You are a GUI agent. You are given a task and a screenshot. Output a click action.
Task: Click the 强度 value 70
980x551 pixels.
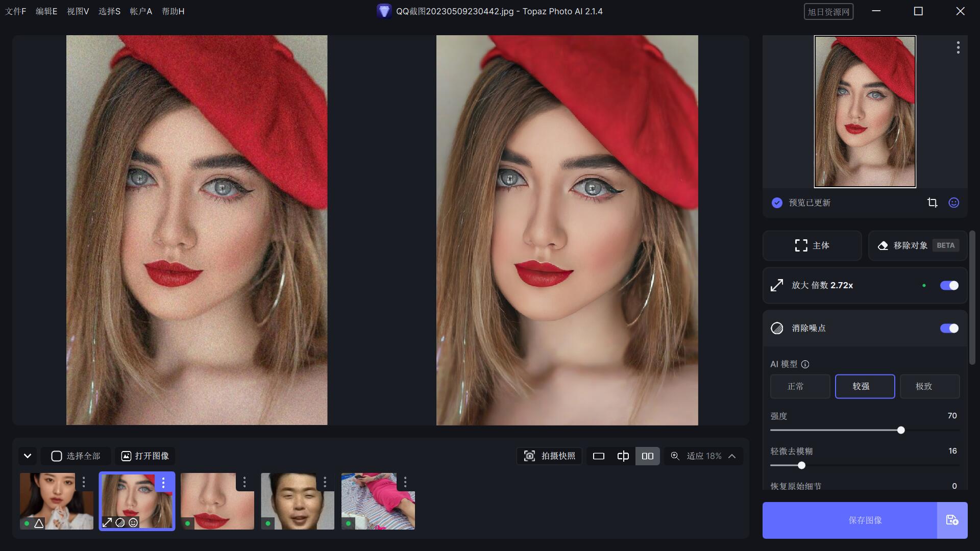pyautogui.click(x=952, y=416)
